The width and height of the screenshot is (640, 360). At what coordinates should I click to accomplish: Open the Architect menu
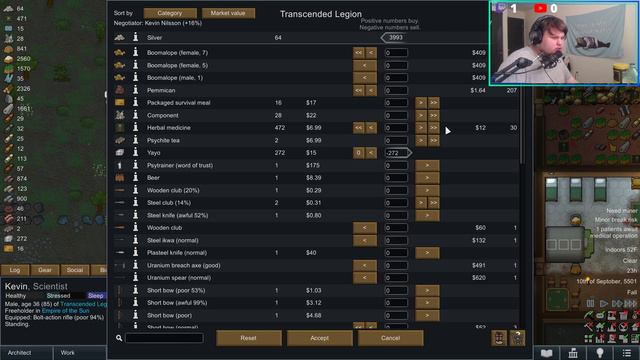(27, 353)
